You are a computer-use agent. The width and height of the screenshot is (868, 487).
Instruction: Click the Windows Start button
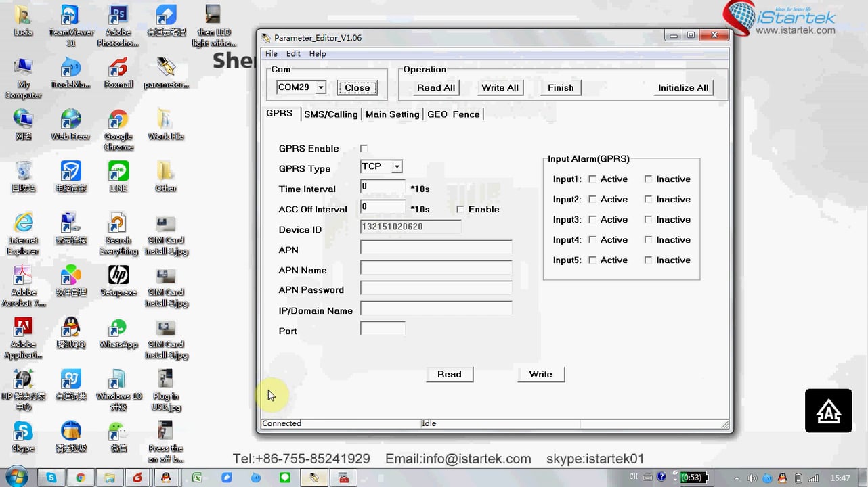(16, 477)
